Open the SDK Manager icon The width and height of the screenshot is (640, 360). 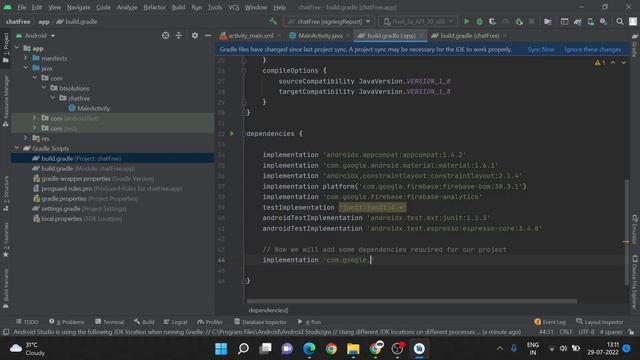603,21
